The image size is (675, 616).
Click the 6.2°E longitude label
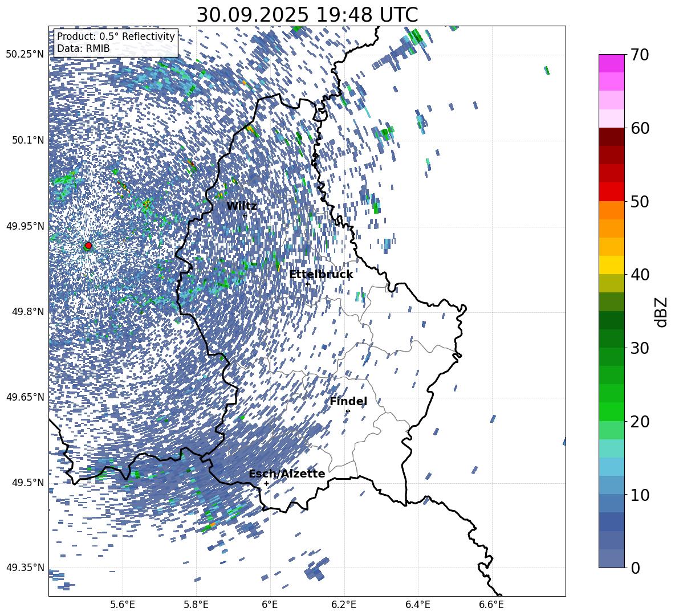point(344,605)
